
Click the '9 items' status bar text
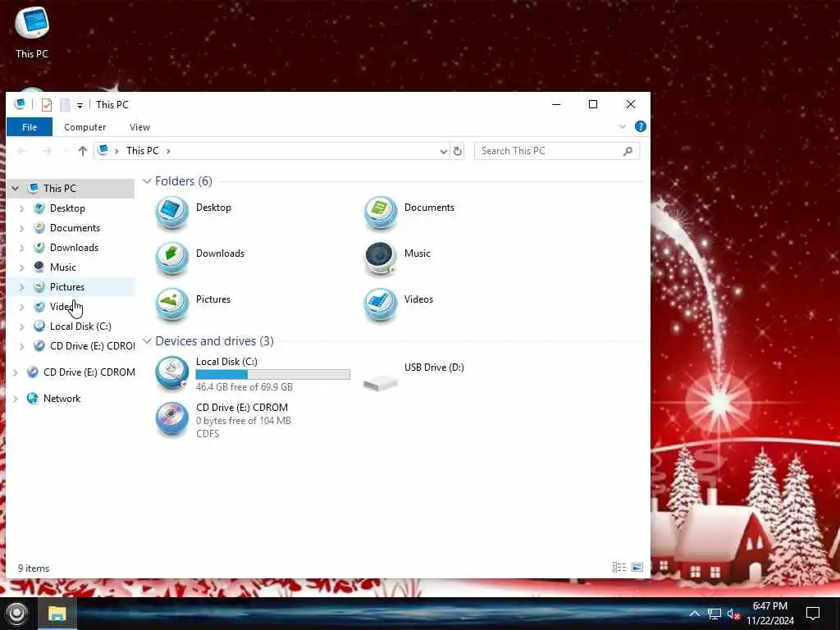[34, 568]
